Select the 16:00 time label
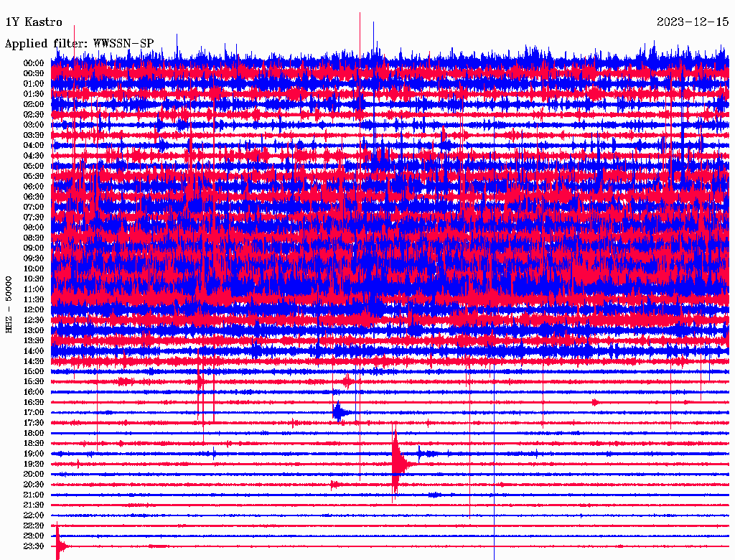Screen dimensions: 735x560 (33, 392)
